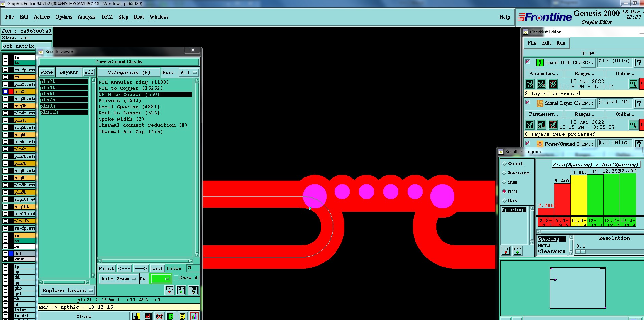
Task: Open the Meas: All dropdown
Action: point(189,73)
